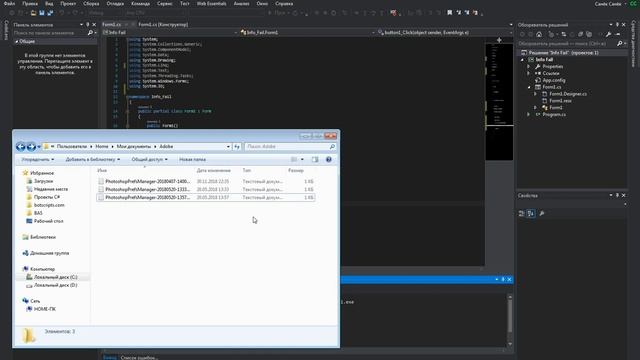Click the editor split plus icon
Viewport: 640px width, 360px height.
coord(499,40)
